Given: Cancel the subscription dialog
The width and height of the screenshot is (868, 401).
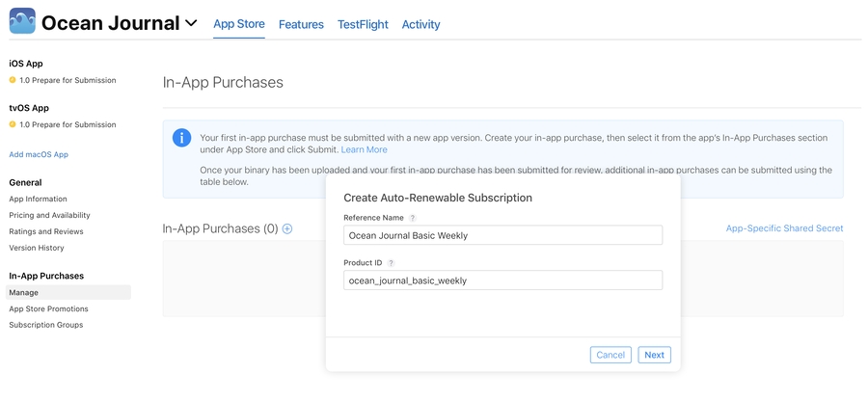Looking at the screenshot, I should tap(610, 355).
